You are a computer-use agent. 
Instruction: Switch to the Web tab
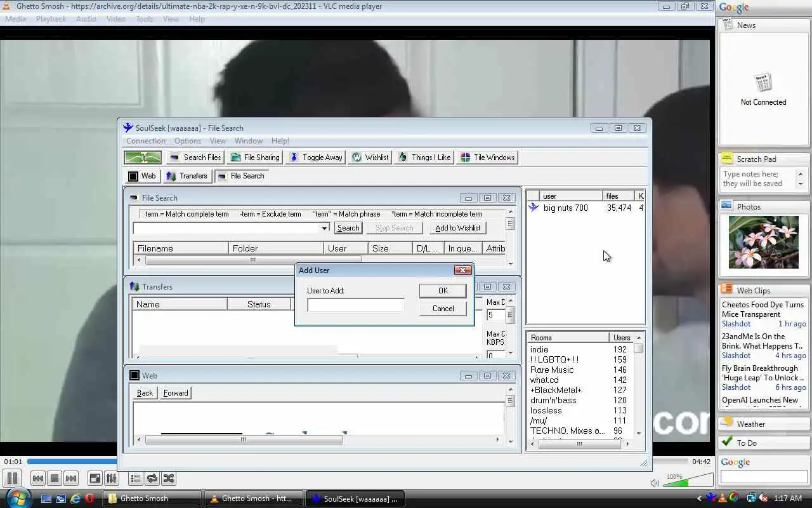coord(142,176)
